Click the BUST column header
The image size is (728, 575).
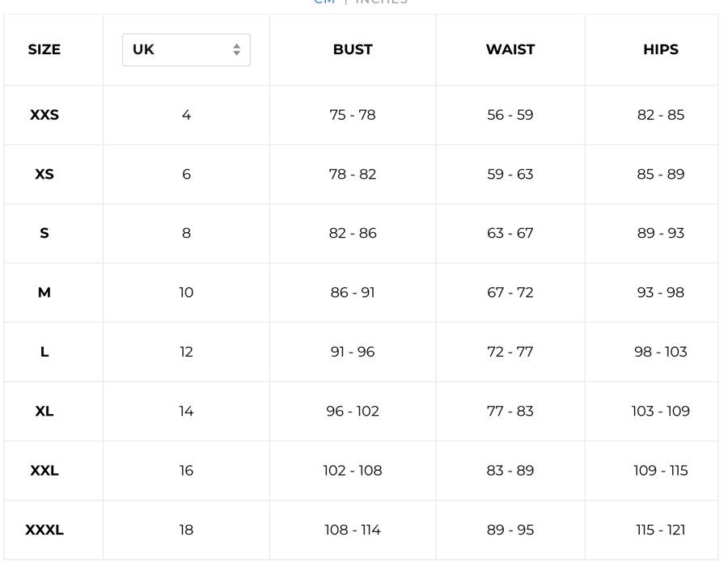point(353,49)
